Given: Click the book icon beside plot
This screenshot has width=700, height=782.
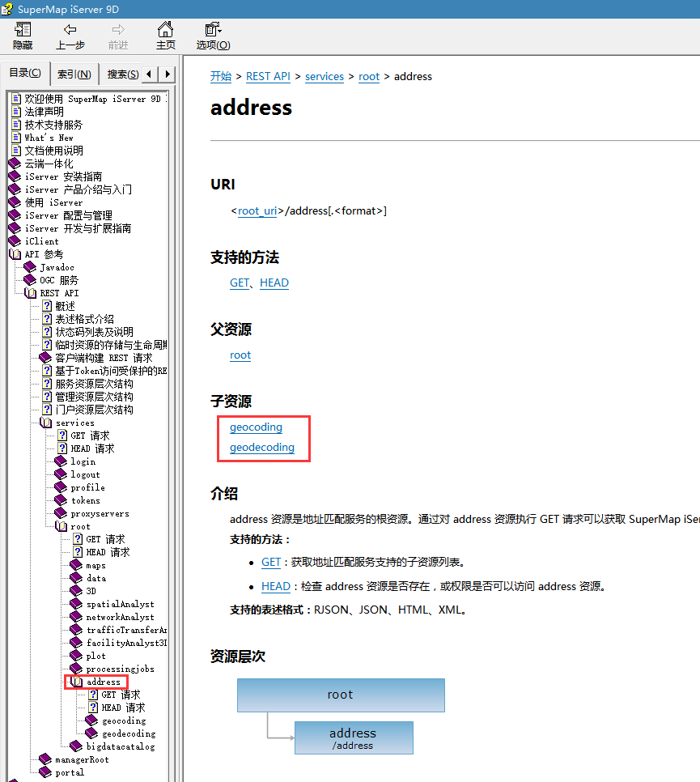Looking at the screenshot, I should click(x=76, y=656).
